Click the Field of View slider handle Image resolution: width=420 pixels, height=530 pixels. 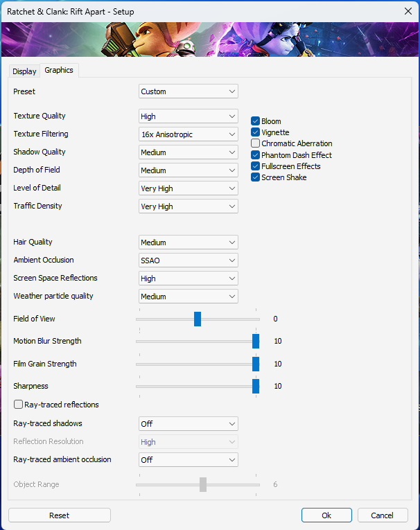(x=198, y=319)
